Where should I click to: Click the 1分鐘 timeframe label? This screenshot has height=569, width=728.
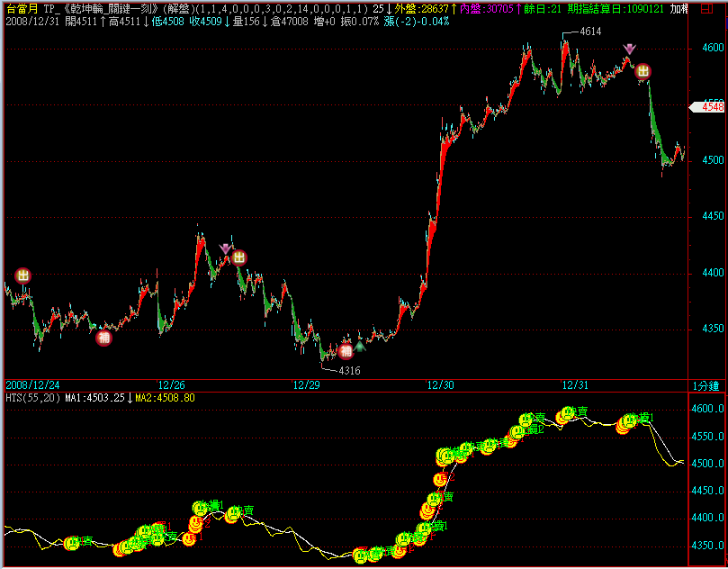tap(706, 385)
